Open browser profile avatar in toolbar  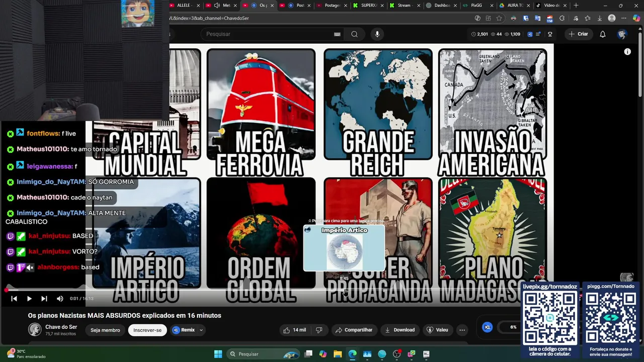coord(612,18)
